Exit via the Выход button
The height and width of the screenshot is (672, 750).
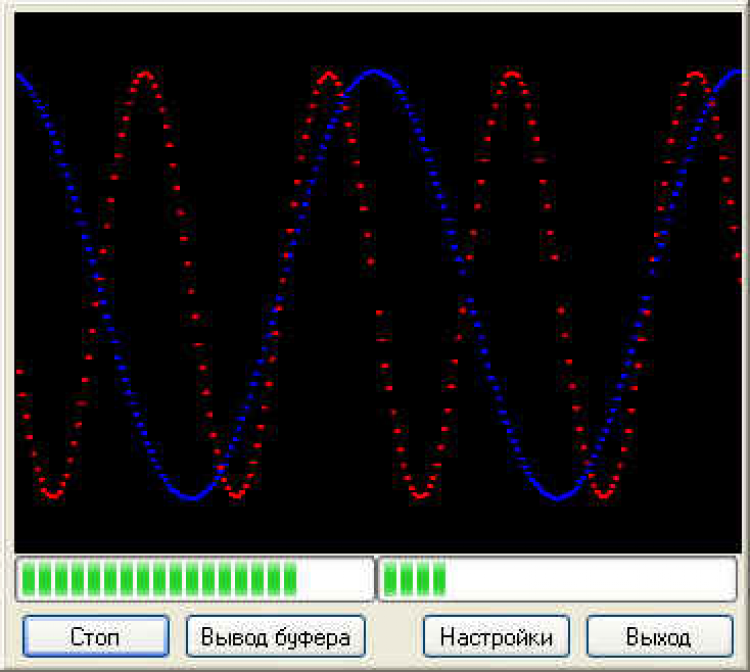click(660, 637)
